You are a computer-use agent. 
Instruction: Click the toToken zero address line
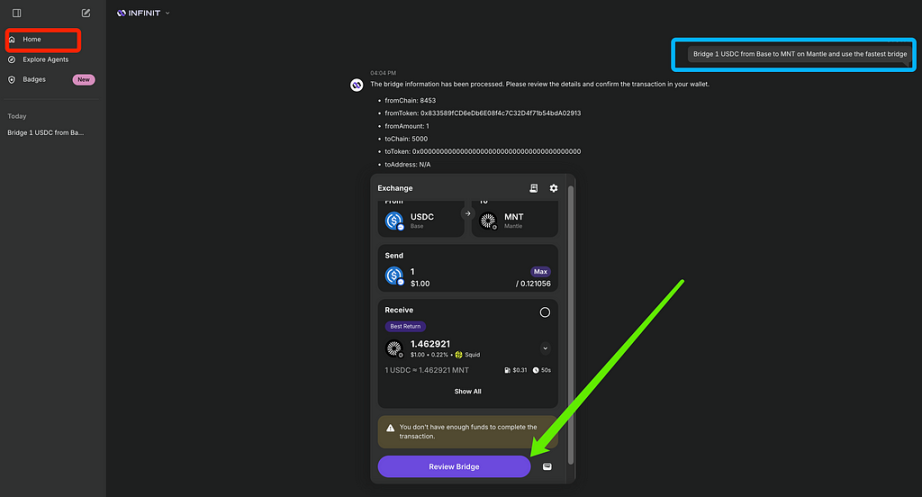[x=482, y=152]
